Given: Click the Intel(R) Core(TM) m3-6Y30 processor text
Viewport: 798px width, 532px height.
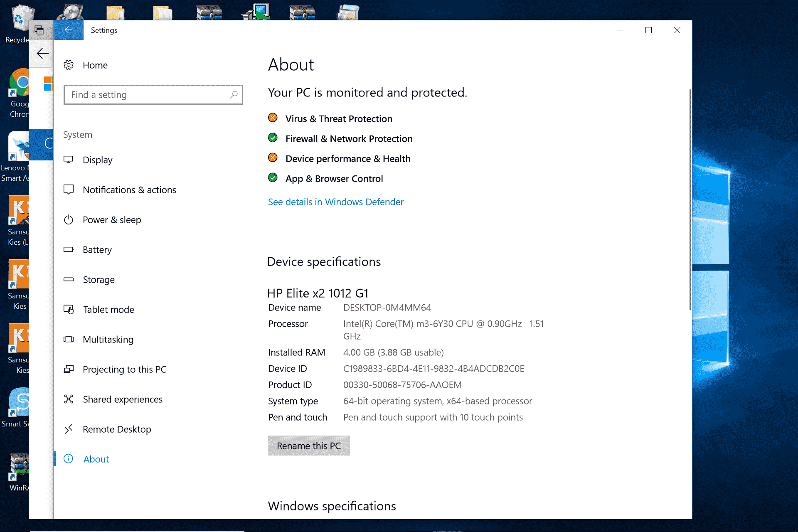Looking at the screenshot, I should 443,330.
